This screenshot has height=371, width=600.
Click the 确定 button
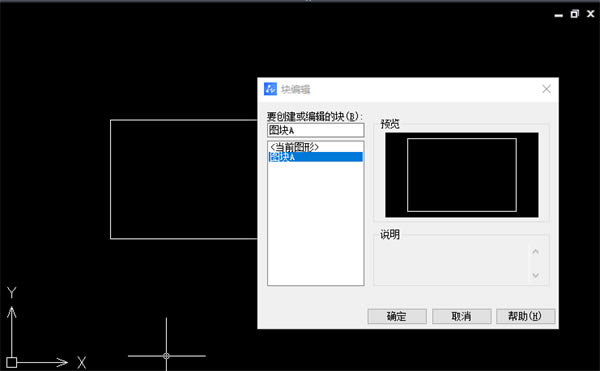coord(397,316)
